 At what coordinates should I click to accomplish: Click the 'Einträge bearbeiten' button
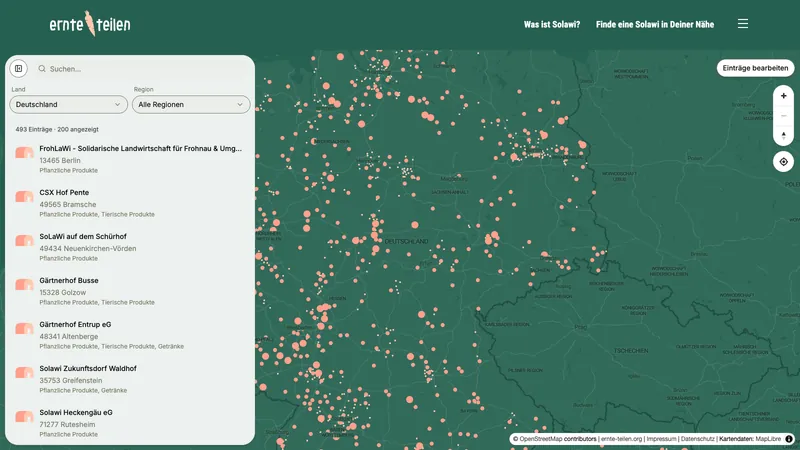(755, 68)
